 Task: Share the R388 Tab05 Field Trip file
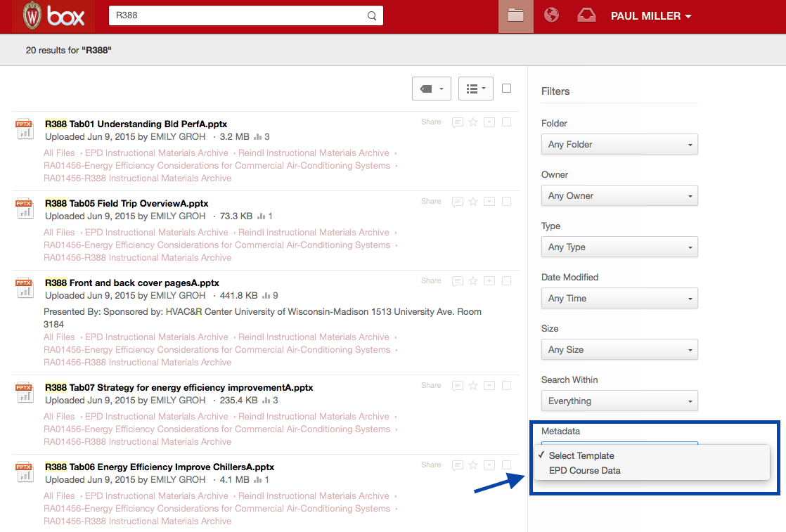click(431, 202)
